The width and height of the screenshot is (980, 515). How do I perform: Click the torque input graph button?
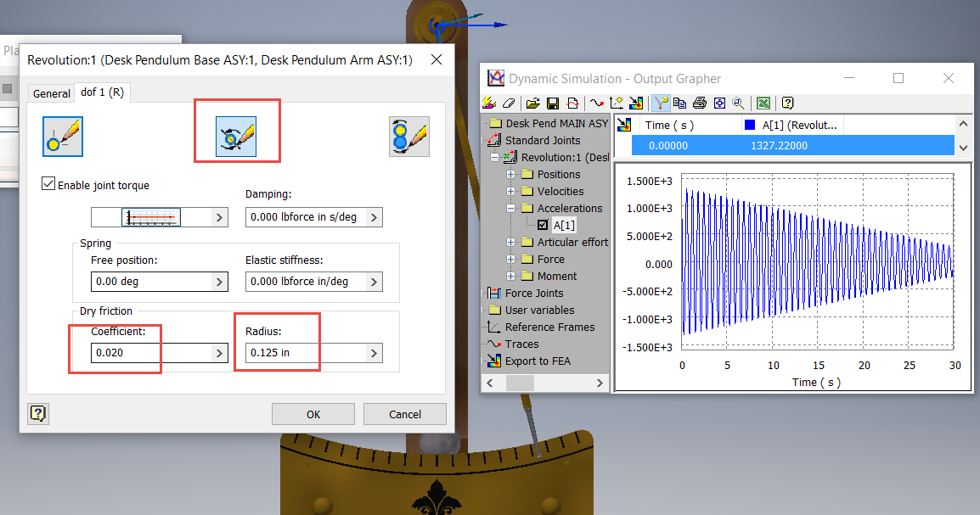(x=151, y=217)
